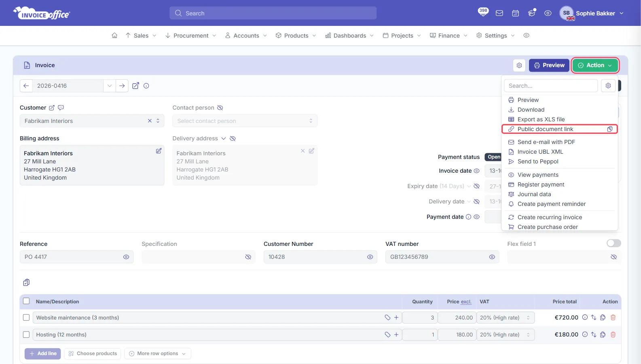Open the mail inbox icon in header
Image resolution: width=641 pixels, height=364 pixels.
click(499, 13)
